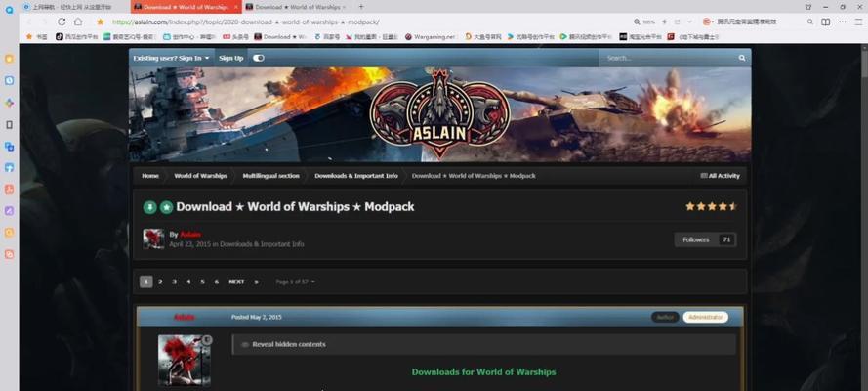Go to page 5 of the topic
The image size is (868, 391).
tap(203, 282)
